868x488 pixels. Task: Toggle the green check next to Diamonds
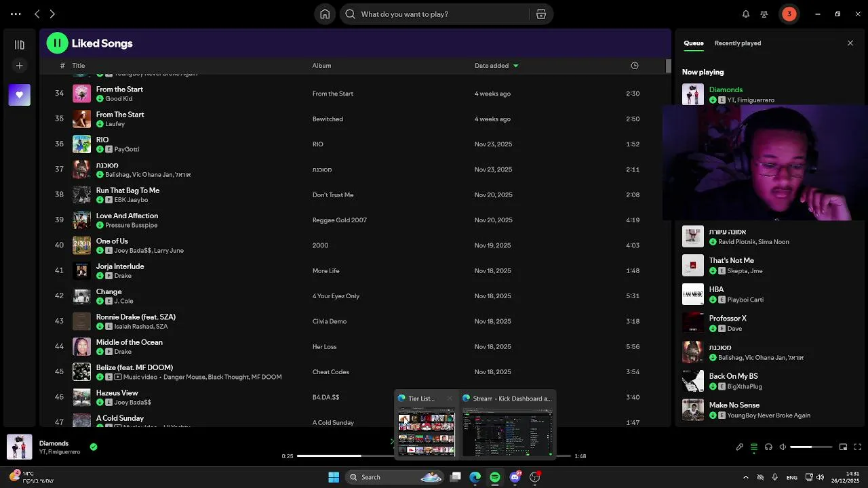pyautogui.click(x=94, y=447)
